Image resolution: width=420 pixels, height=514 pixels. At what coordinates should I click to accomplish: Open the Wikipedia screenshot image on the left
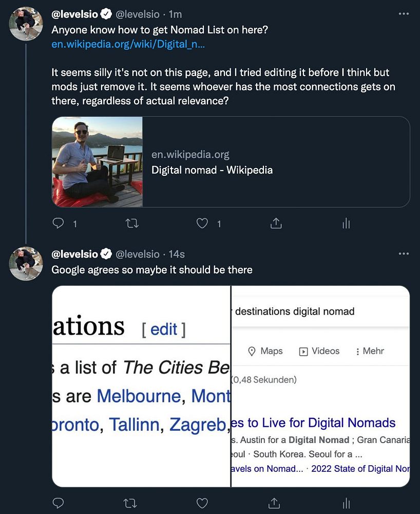point(141,385)
